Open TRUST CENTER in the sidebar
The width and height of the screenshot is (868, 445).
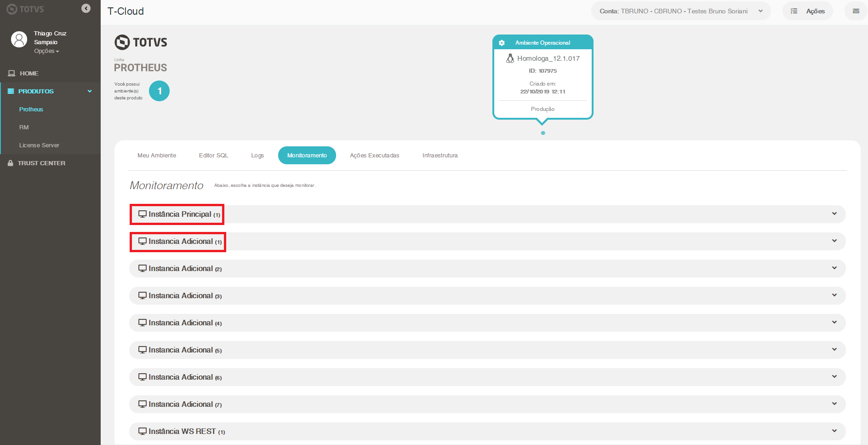coord(41,163)
